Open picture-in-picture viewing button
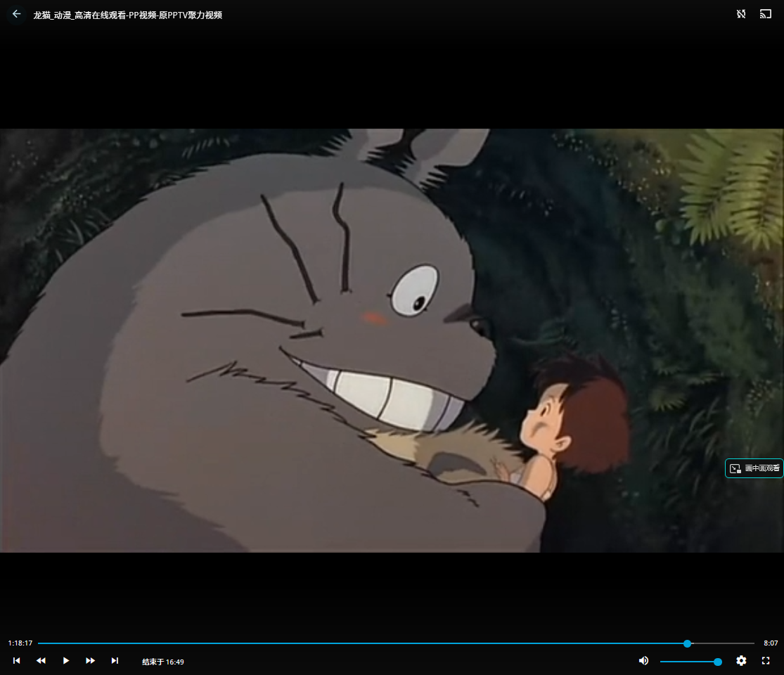 point(754,468)
